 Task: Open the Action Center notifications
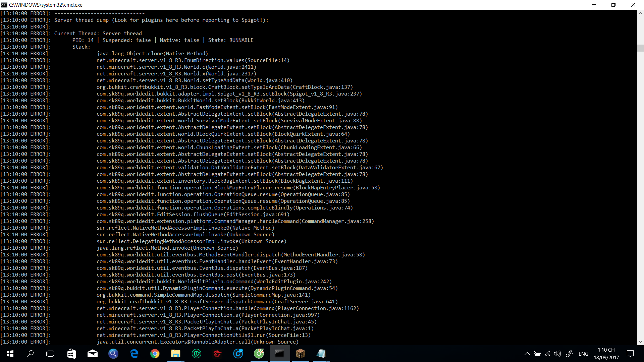click(x=630, y=354)
